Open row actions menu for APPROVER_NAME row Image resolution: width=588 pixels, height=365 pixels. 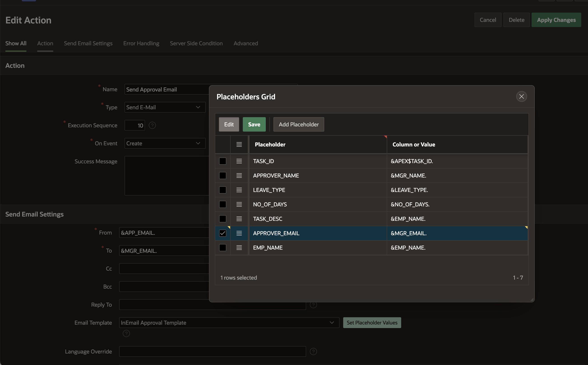[239, 176]
